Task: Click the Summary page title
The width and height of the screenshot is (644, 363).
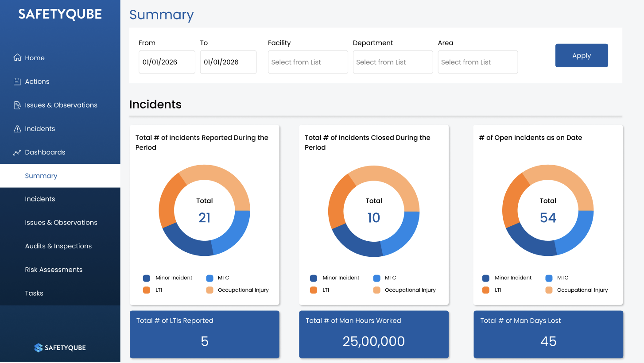Action: 162,15
